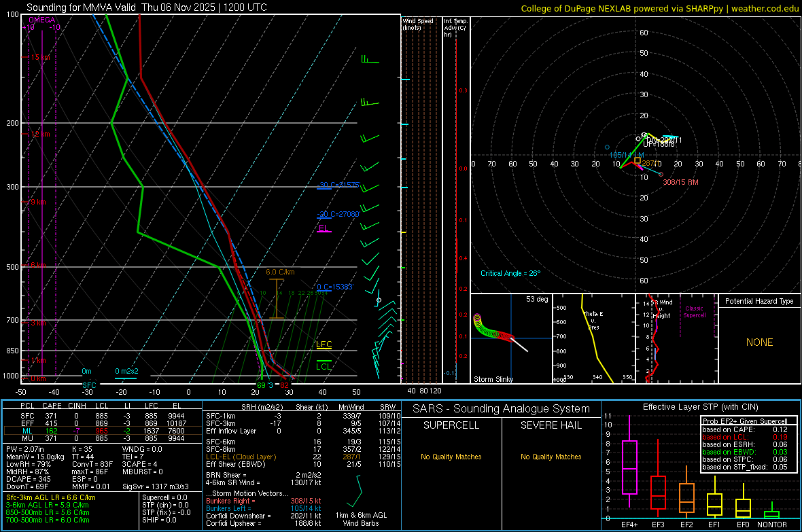The image size is (802, 532).
Task: Click the -30 C=31575' height label
Action: [338, 185]
